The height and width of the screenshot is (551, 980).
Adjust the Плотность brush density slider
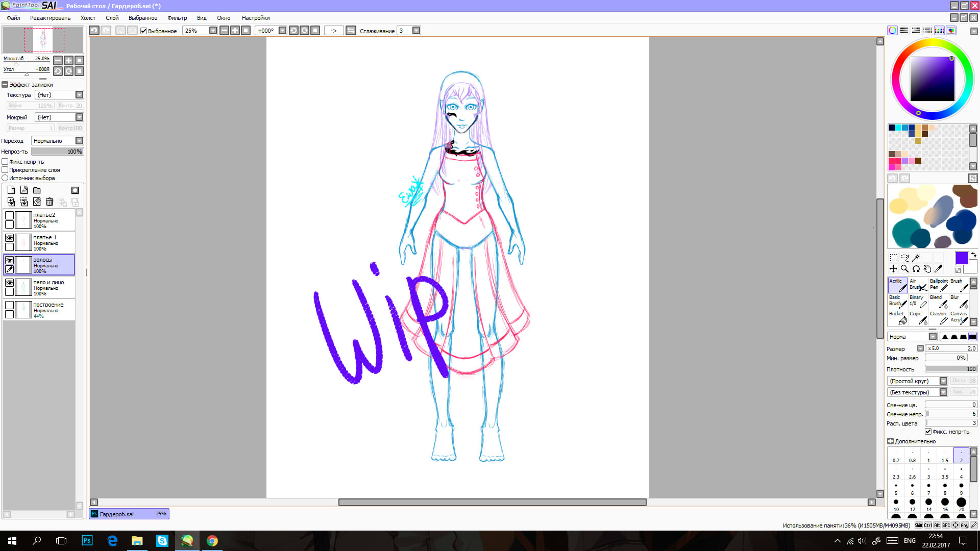(x=951, y=369)
